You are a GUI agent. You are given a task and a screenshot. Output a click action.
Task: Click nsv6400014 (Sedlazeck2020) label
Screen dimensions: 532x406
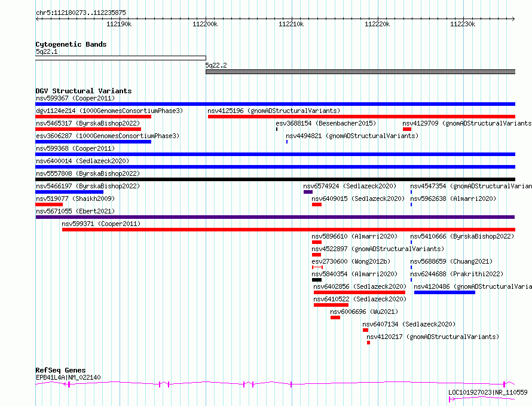pos(82,161)
